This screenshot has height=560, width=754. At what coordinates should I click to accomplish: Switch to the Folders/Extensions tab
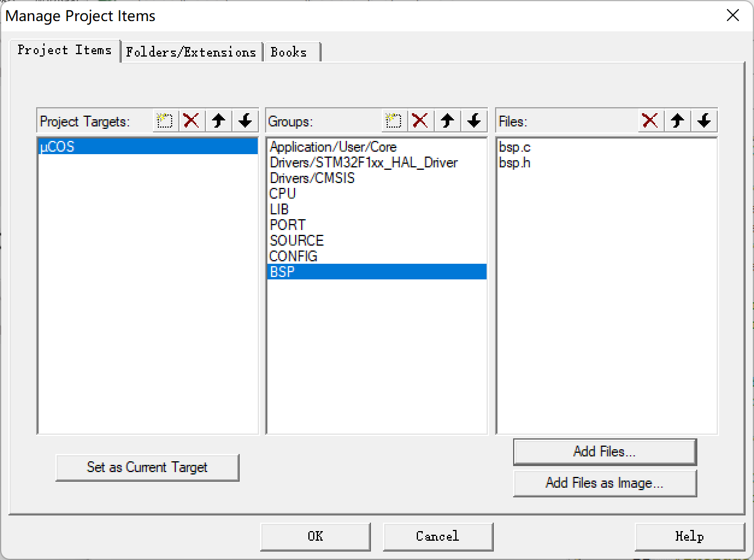point(190,52)
